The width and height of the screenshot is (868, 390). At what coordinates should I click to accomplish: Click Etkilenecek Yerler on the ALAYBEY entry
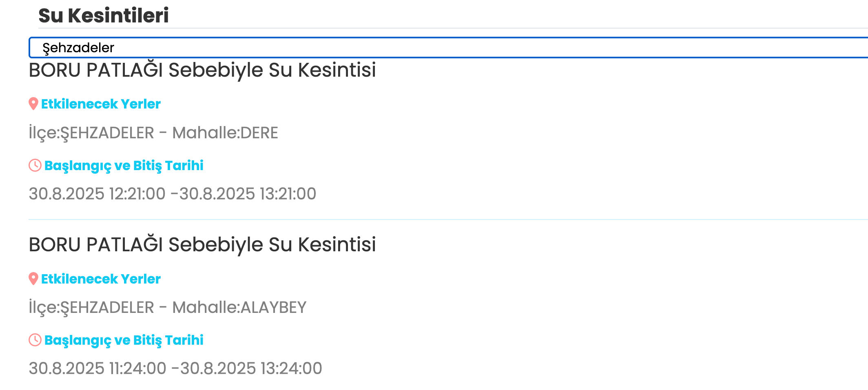[101, 279]
